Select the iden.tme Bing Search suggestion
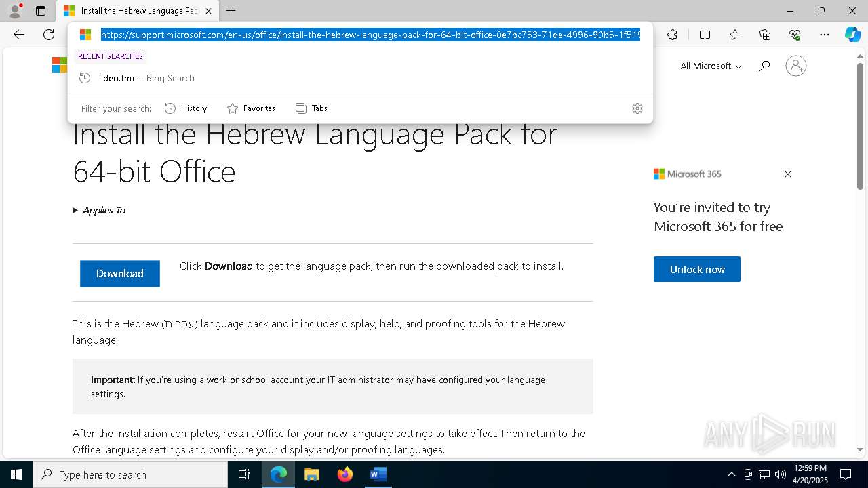Image resolution: width=868 pixels, height=488 pixels. (x=360, y=78)
